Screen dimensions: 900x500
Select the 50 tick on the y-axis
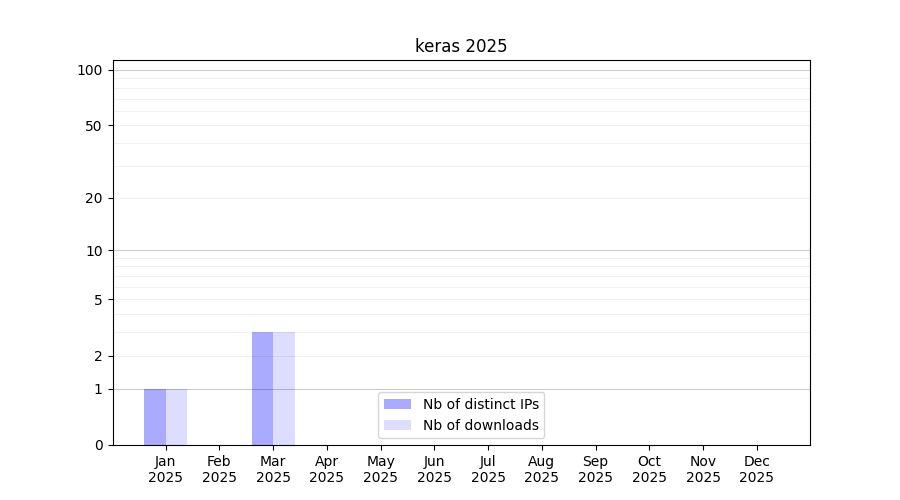94,126
